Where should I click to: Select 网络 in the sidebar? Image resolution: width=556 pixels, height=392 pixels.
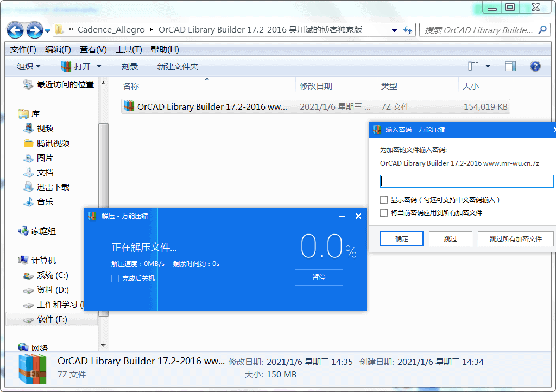pyautogui.click(x=33, y=347)
